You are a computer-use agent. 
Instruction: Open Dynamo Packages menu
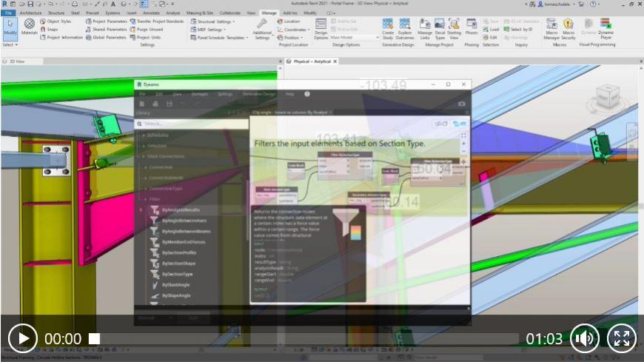[x=200, y=94]
